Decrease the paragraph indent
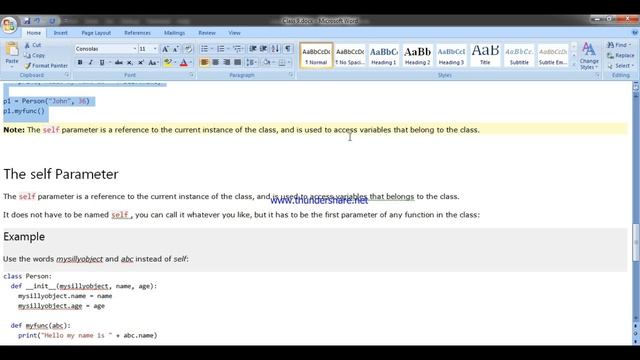 253,49
